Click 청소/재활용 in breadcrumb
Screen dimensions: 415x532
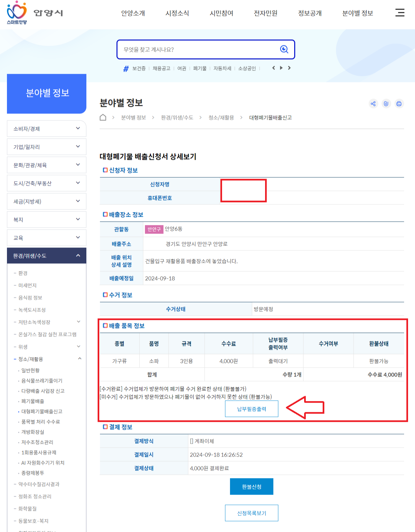point(221,118)
